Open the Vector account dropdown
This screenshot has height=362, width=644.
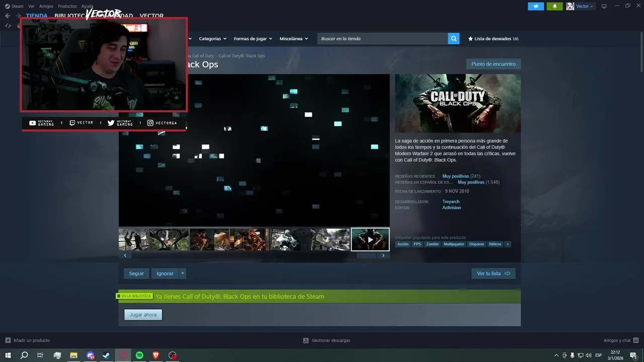(x=580, y=6)
